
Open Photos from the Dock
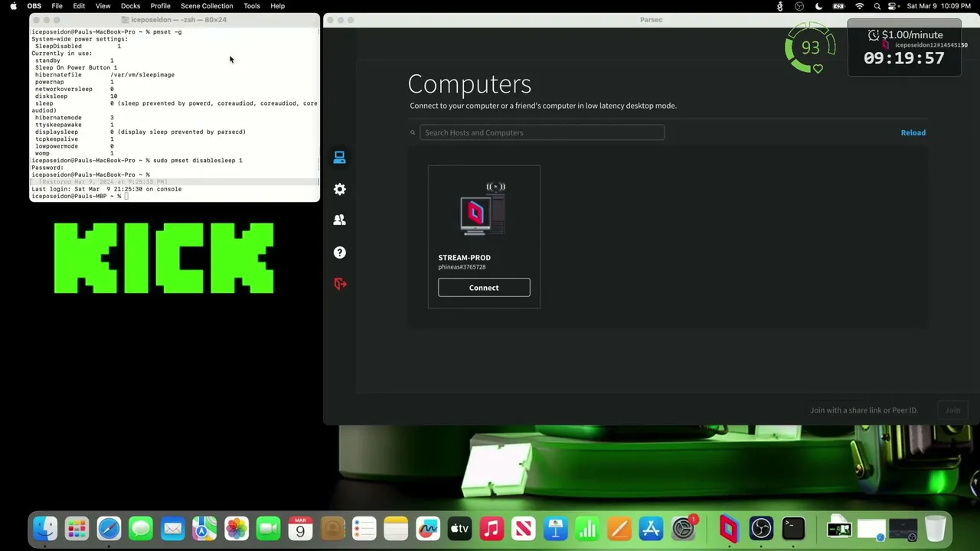click(237, 529)
